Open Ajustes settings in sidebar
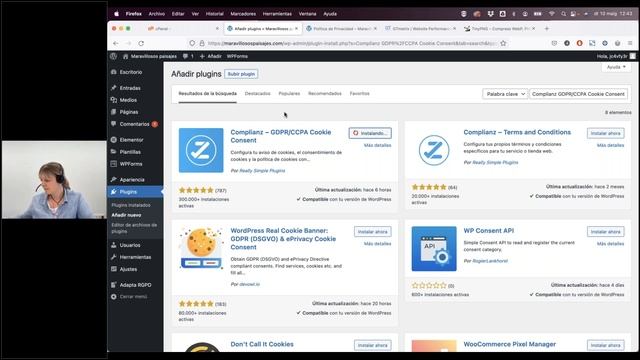 (128, 269)
